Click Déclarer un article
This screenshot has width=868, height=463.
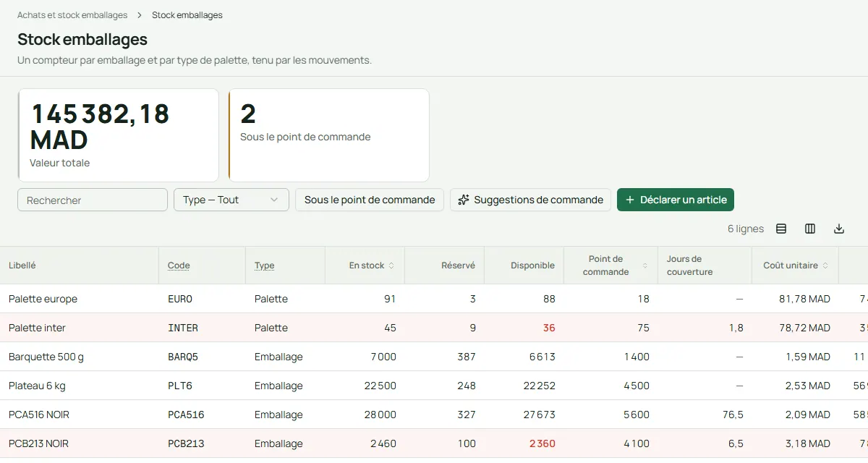(676, 200)
